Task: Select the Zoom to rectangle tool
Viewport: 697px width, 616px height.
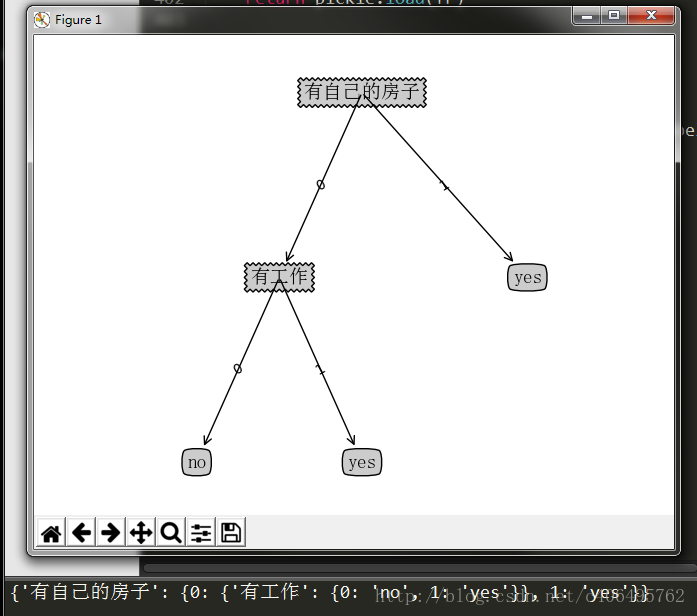Action: [171, 532]
